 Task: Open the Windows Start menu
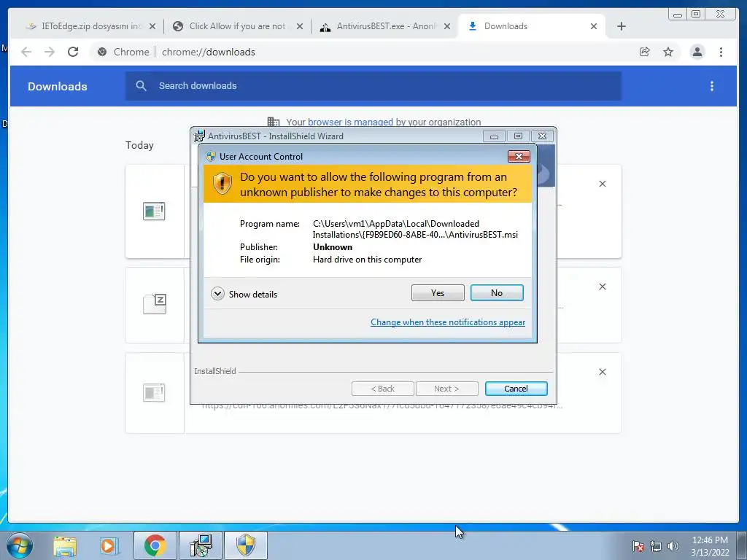(20, 545)
